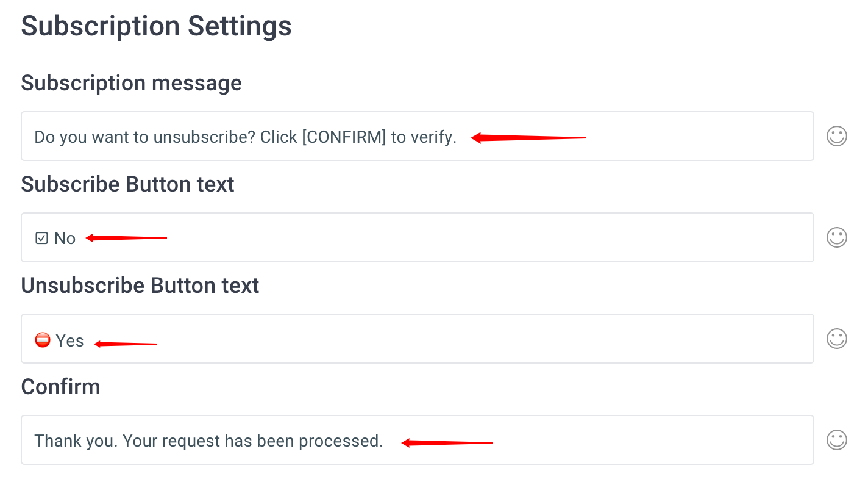Focus the Unsubscribe Button text input
Image resolution: width=868 pixels, height=482 pixels.
click(x=418, y=339)
